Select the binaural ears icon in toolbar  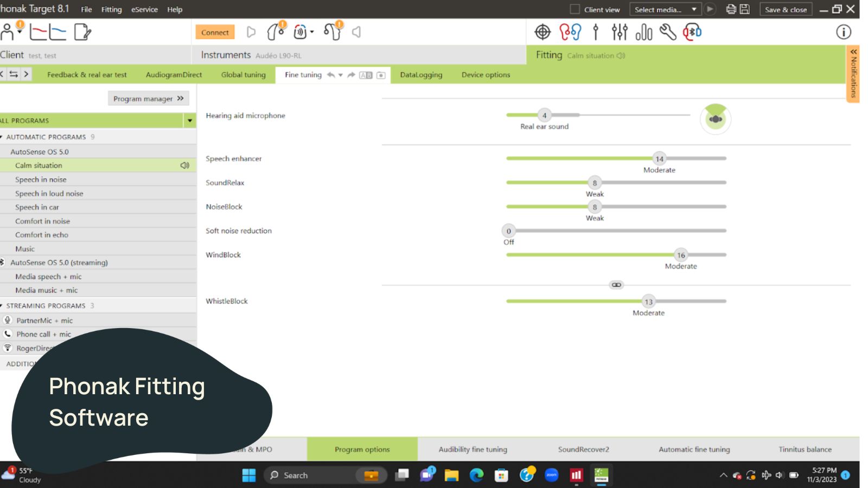click(571, 32)
